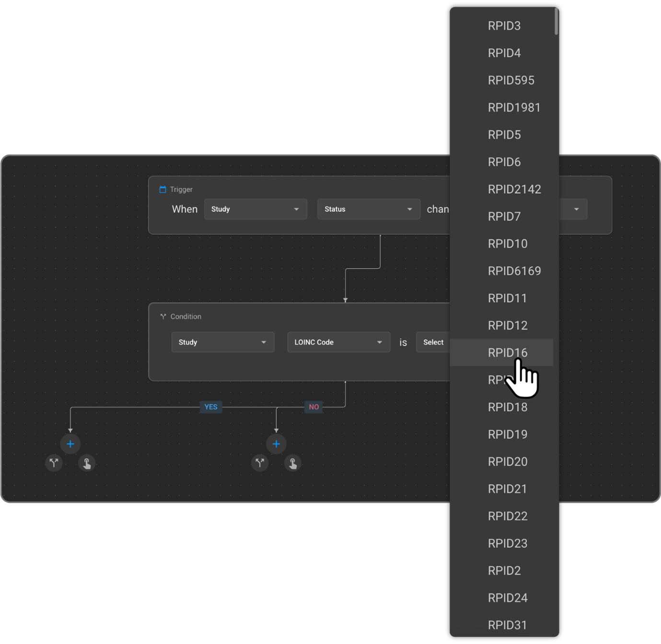Open the Trigger's Study dropdown

(x=255, y=209)
